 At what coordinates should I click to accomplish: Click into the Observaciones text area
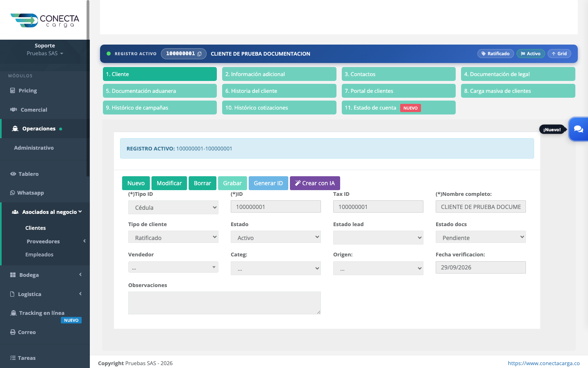click(x=225, y=303)
